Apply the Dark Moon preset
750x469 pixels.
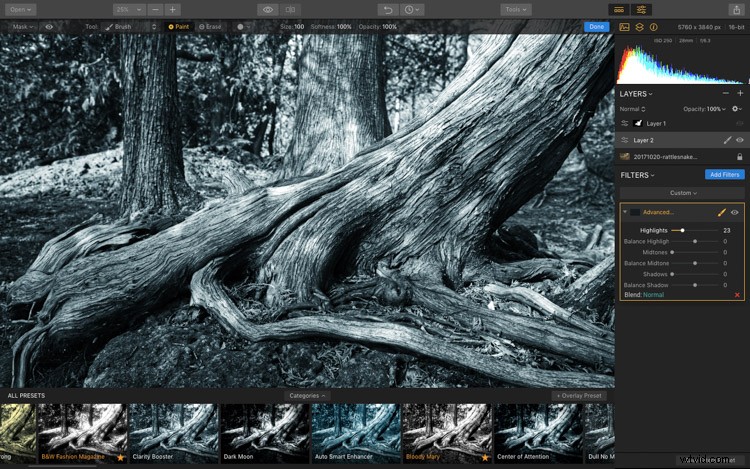pyautogui.click(x=265, y=433)
